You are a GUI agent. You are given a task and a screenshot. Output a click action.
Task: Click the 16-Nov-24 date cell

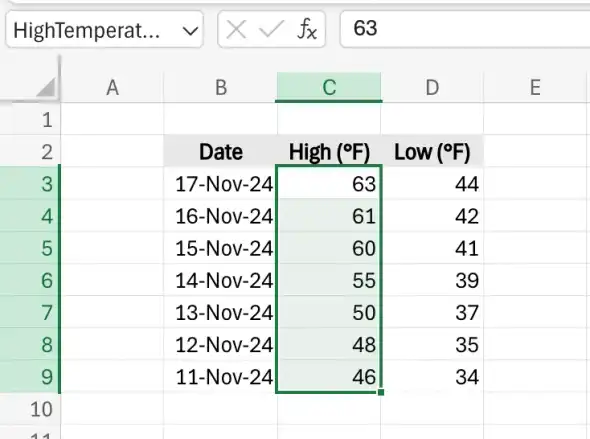(x=220, y=216)
